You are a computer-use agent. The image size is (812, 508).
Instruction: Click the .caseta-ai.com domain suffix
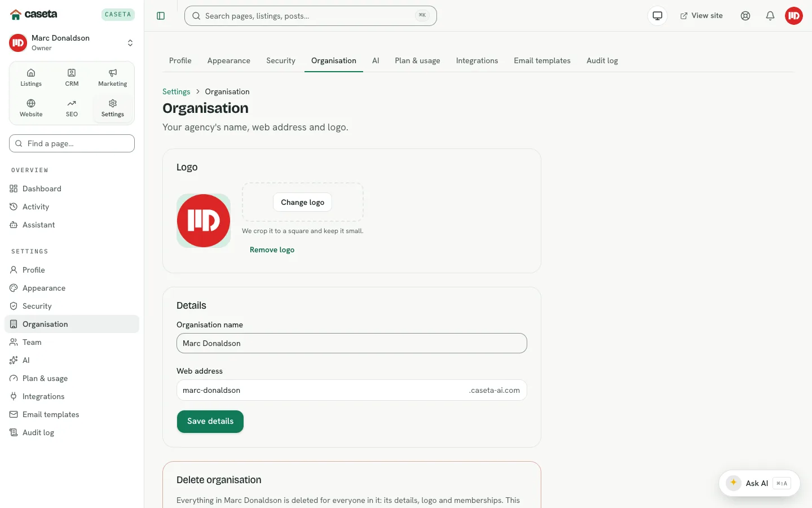tap(495, 390)
